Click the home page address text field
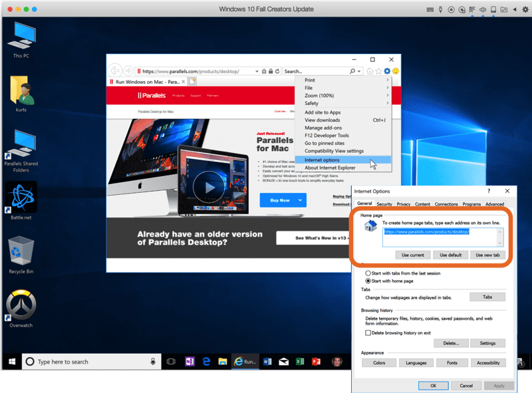532x393 pixels. click(443, 237)
